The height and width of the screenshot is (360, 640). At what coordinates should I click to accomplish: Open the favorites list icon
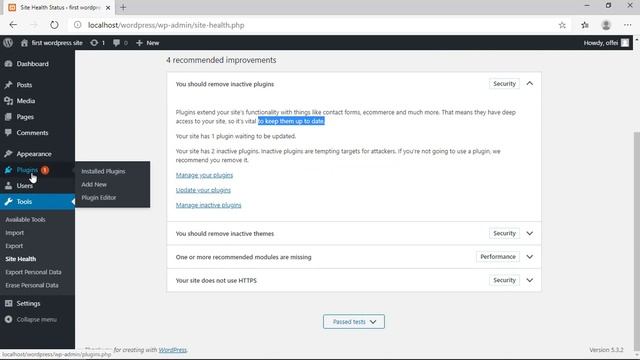click(x=584, y=25)
